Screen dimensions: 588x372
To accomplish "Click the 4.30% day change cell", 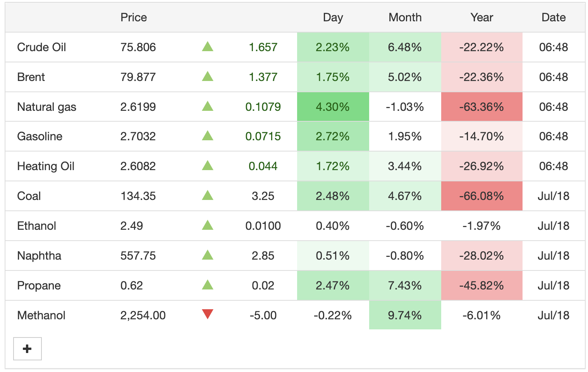I will coord(333,107).
